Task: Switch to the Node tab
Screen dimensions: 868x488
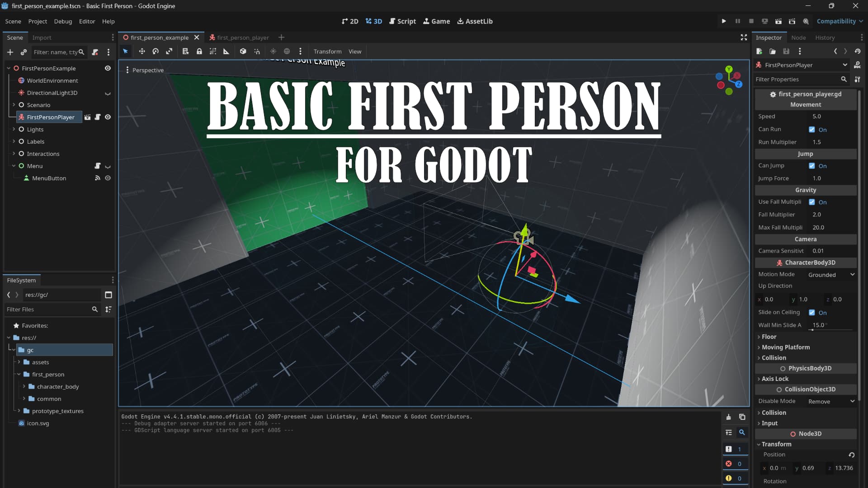Action: pos(798,38)
